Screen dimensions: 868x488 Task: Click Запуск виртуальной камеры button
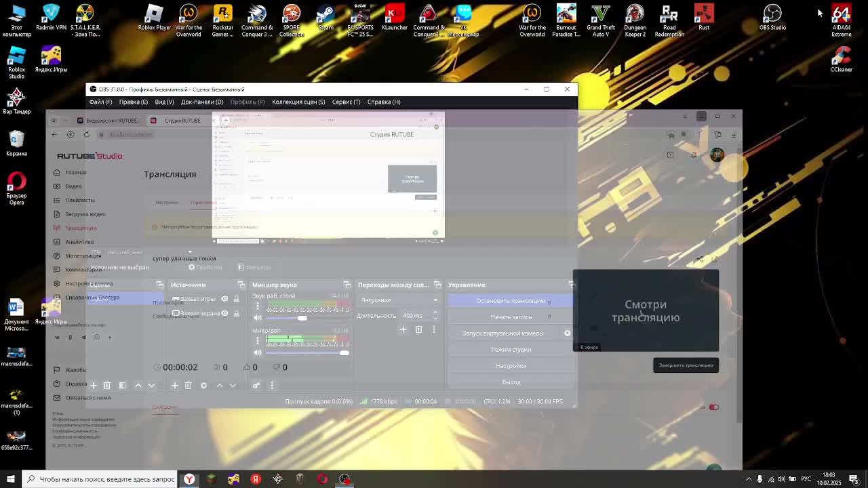502,333
